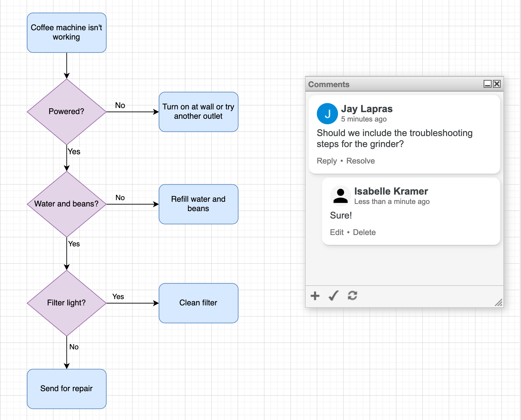Edit Isabelle Kramer's reply
The width and height of the screenshot is (521, 420).
[337, 232]
